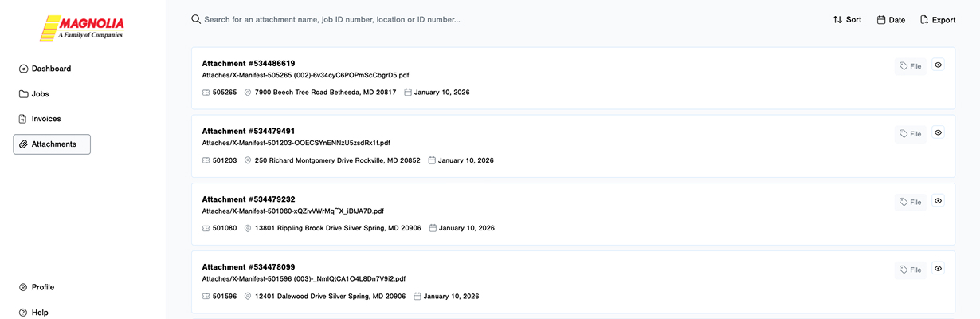Click the File tag on attachment #534479491

pyautogui.click(x=910, y=134)
